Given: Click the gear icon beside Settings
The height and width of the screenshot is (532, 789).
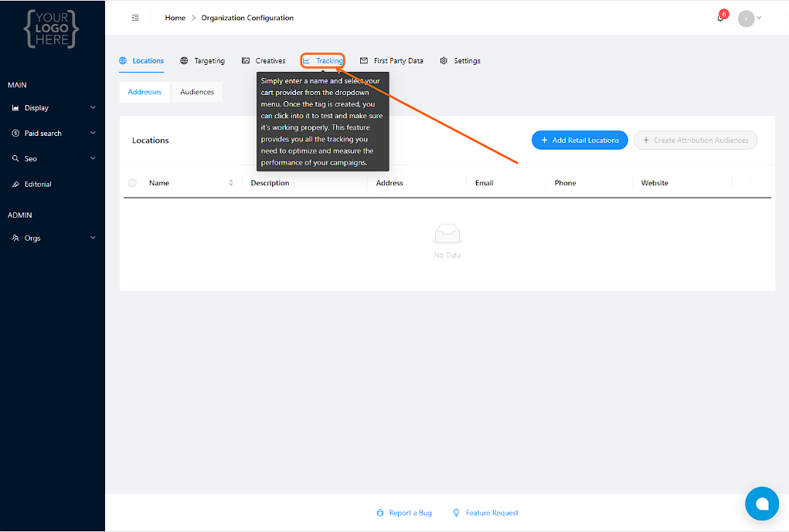Looking at the screenshot, I should (444, 61).
